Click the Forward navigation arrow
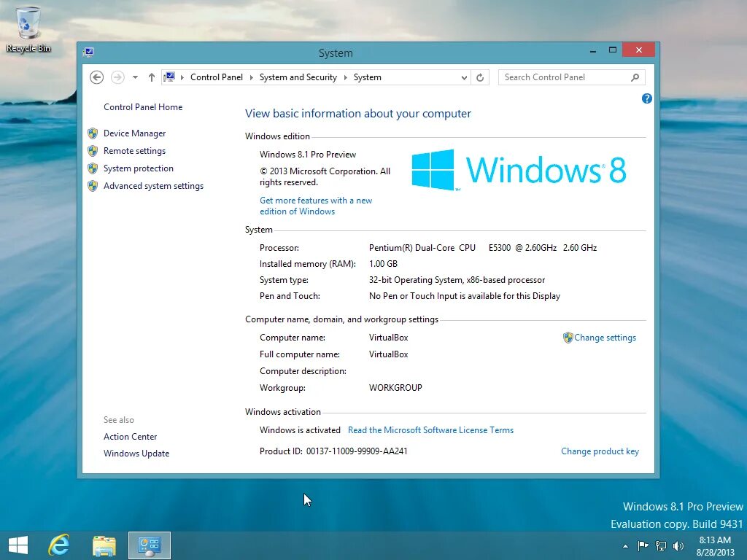 tap(117, 77)
